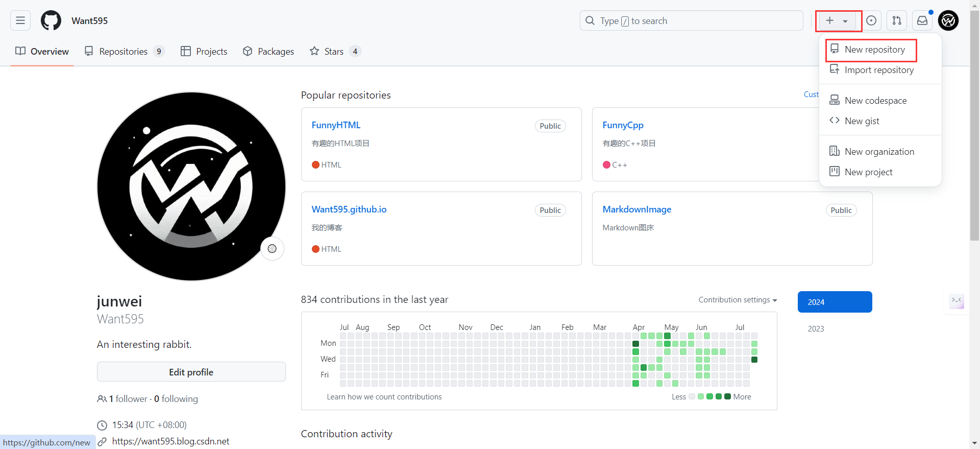
Task: Click the dark green contribution cell in the Wed row under Jul
Action: (x=754, y=360)
